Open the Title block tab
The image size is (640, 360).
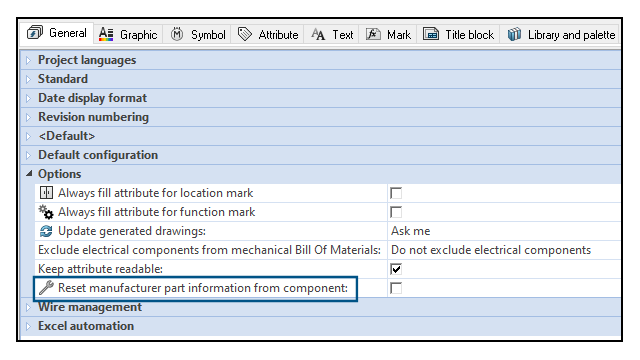tap(458, 34)
